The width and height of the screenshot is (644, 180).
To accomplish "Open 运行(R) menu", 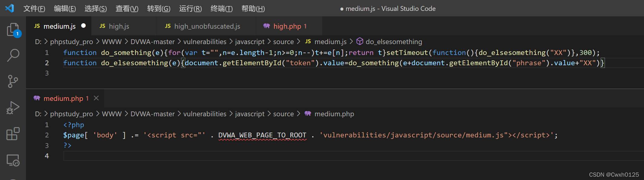I will 190,8.
